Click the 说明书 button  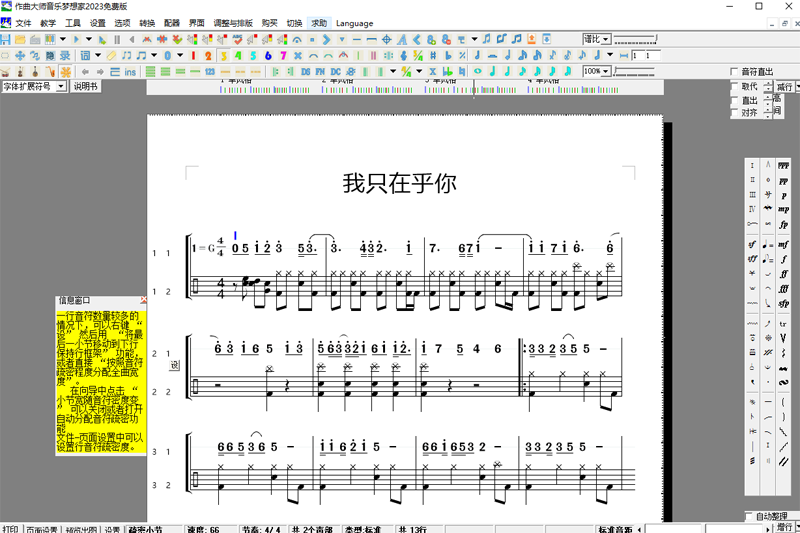(x=86, y=87)
